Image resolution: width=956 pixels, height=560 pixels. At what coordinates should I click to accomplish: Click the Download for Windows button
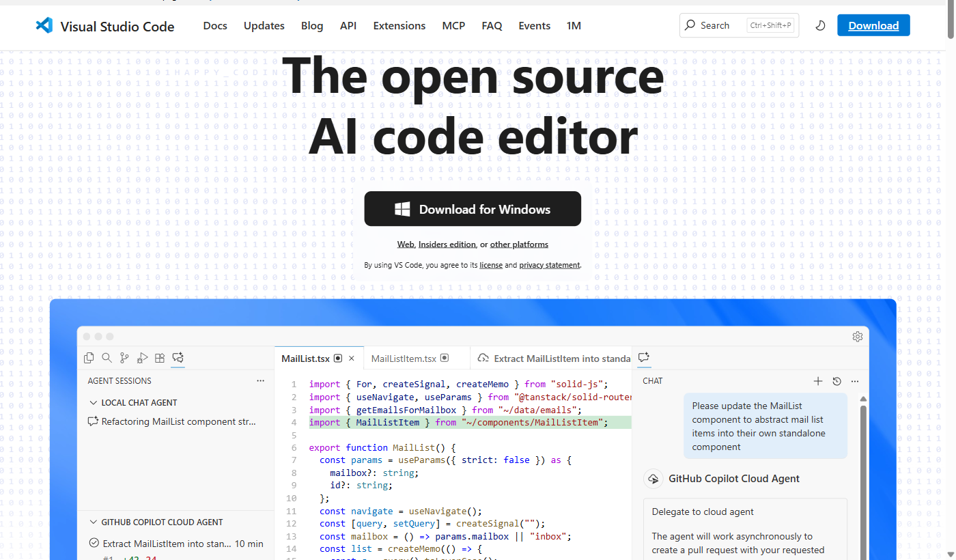(473, 208)
